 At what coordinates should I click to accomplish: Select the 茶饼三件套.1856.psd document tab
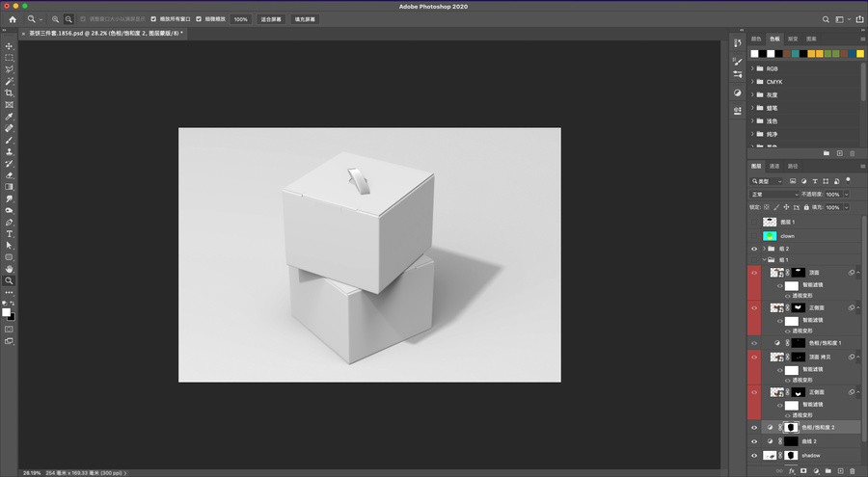pos(104,33)
